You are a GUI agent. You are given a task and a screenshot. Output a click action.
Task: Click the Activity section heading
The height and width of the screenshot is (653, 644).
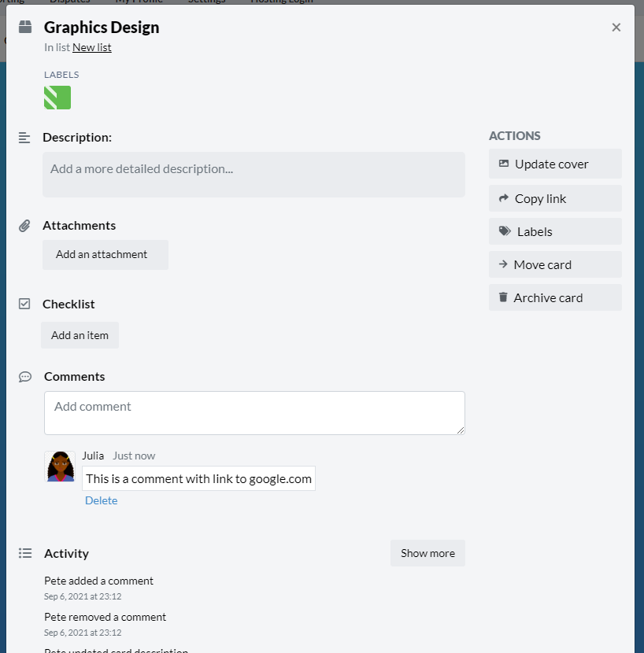[67, 553]
